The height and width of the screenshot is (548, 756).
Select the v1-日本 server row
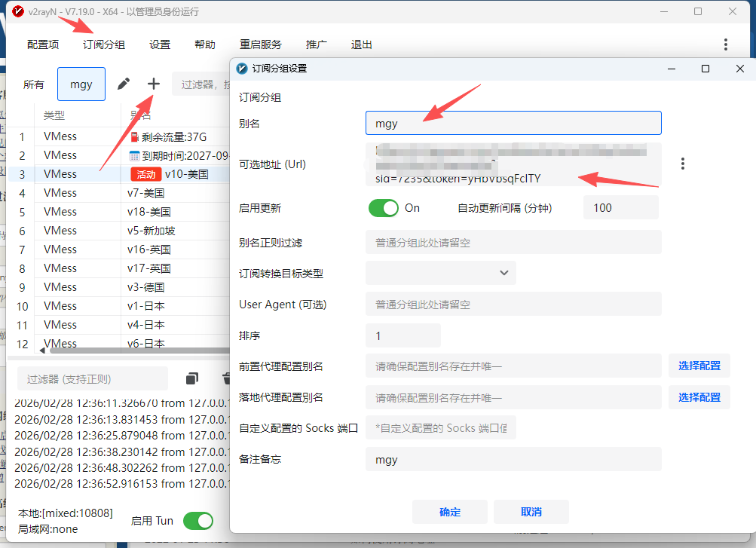[118, 306]
